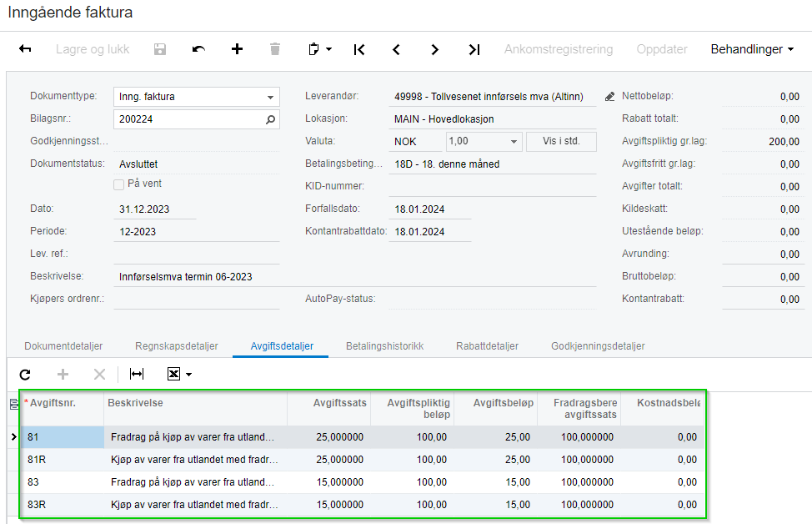Click the clipboard paste icon
Viewport: 812px width, 524px height.
point(313,49)
